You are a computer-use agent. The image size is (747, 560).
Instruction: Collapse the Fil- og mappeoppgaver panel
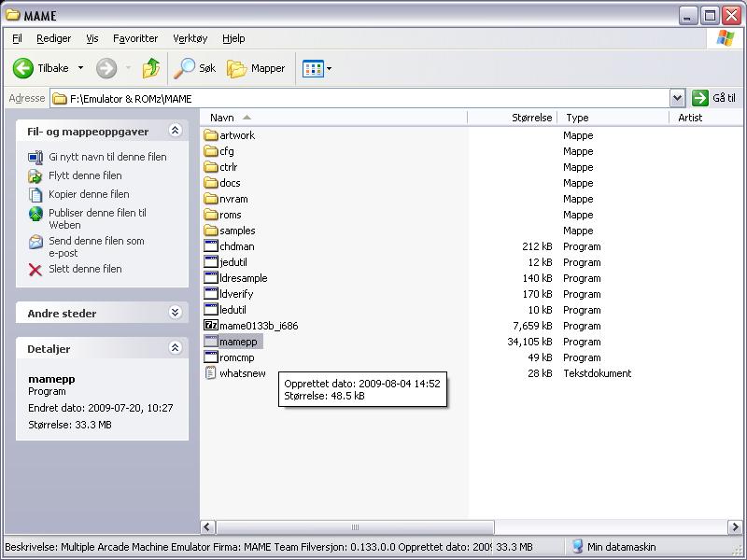coord(176,130)
